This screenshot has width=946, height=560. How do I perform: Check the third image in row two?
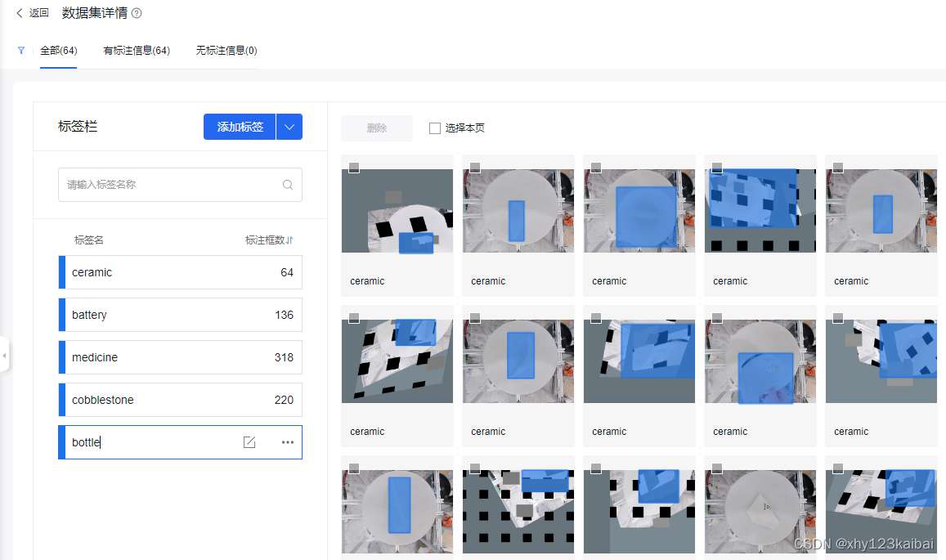pos(596,318)
